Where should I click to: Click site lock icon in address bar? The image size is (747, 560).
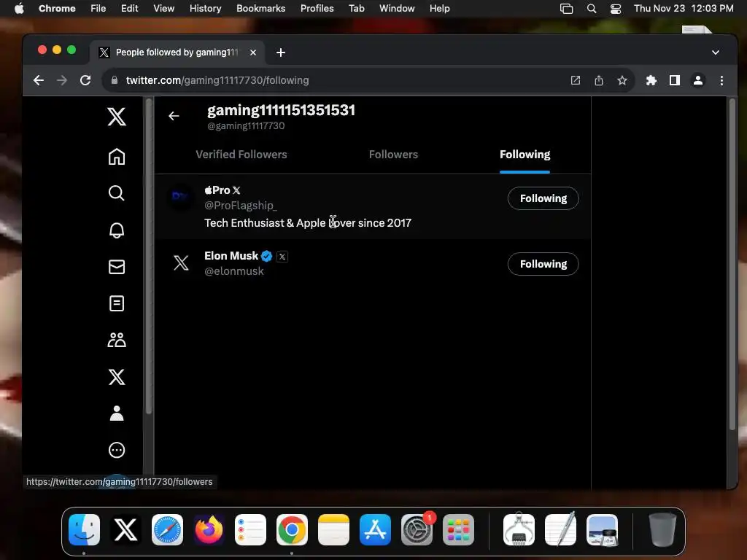click(115, 80)
